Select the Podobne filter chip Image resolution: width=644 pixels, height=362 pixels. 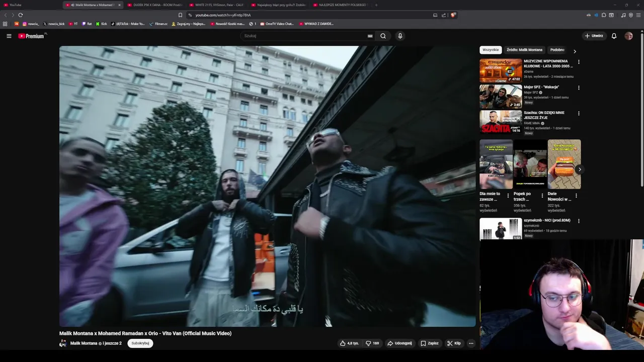pyautogui.click(x=557, y=50)
